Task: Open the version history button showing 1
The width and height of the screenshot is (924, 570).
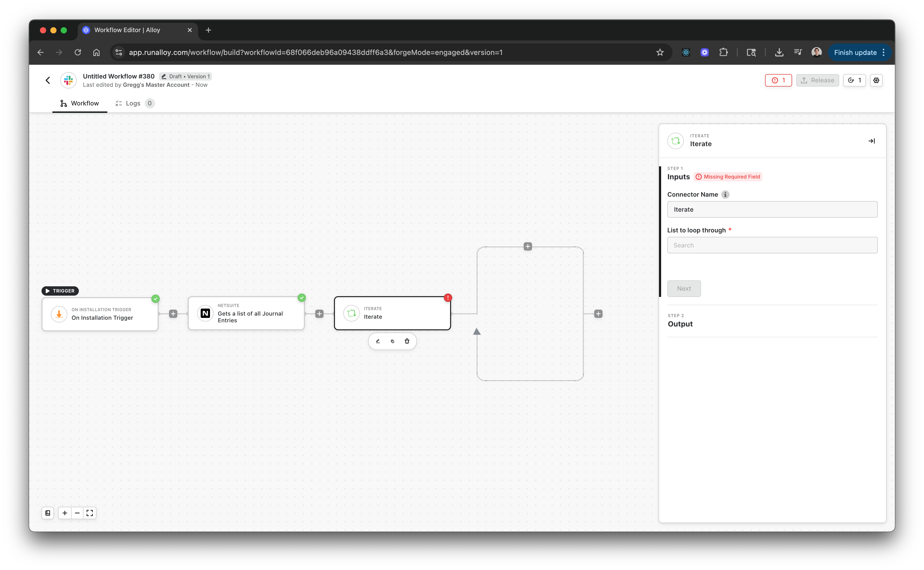Action: coord(854,80)
